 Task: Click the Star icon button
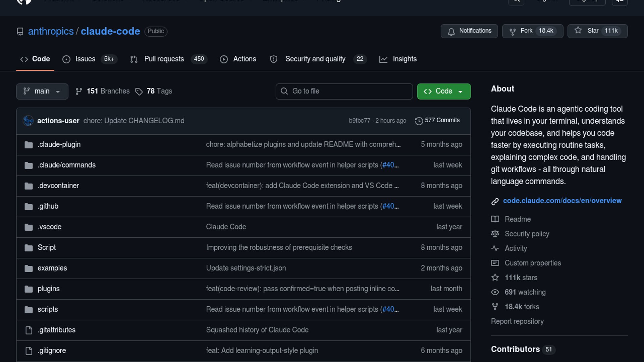pos(578,31)
